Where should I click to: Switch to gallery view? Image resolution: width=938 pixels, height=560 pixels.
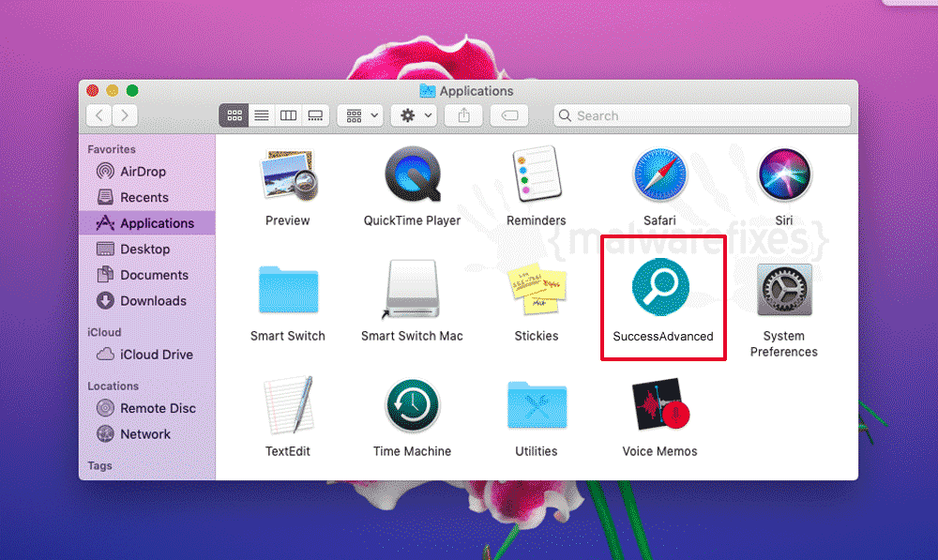pos(315,115)
